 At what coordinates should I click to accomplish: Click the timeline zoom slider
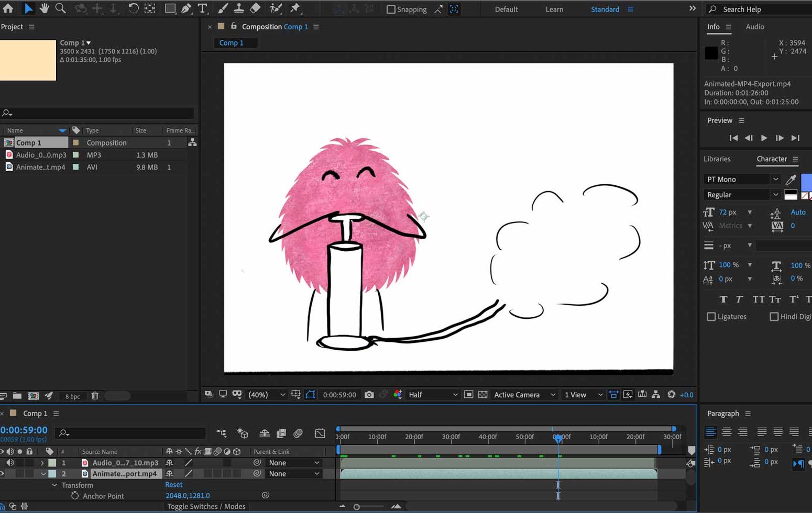coord(357,507)
